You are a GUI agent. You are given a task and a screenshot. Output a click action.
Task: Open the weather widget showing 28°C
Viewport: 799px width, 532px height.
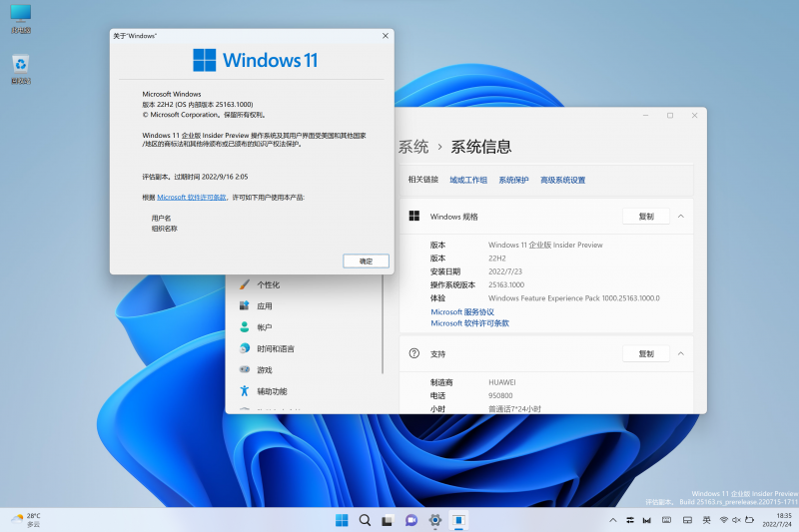tap(26, 520)
